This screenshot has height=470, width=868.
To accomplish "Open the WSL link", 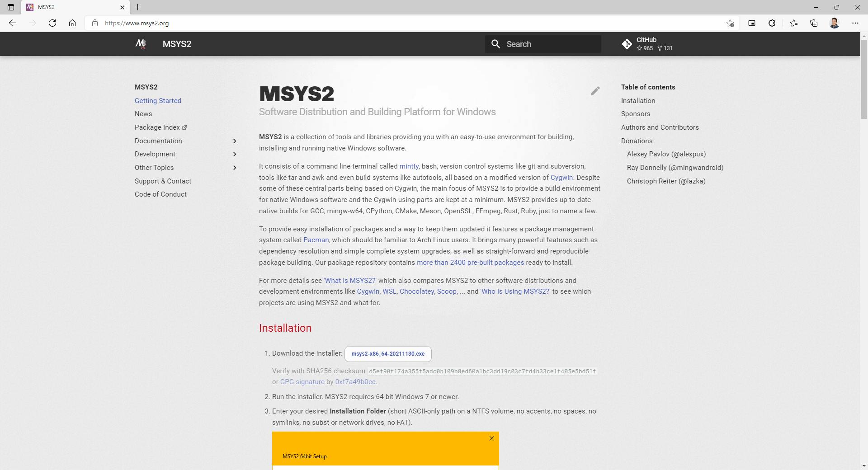I will tap(389, 291).
